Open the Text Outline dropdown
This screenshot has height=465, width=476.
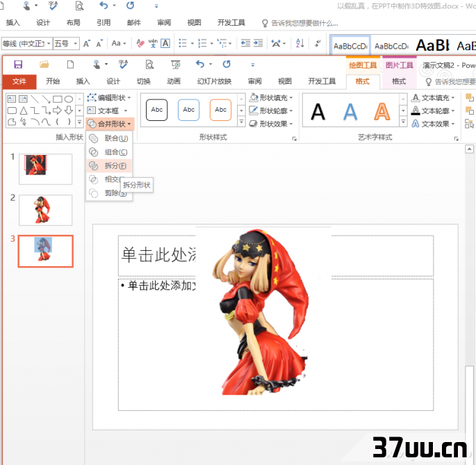pyautogui.click(x=433, y=111)
